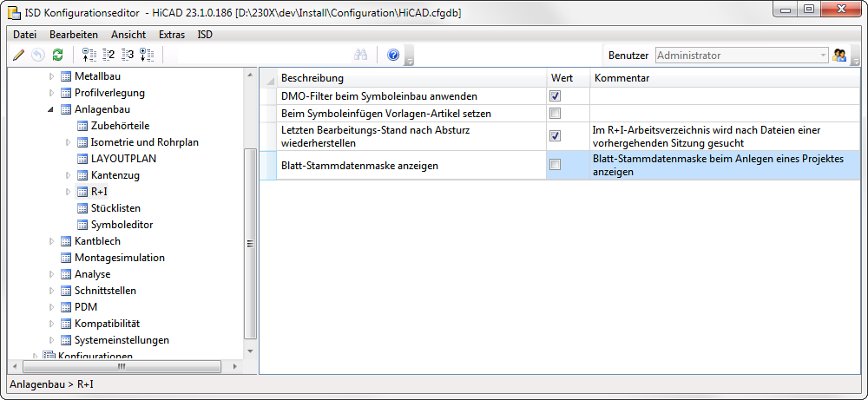Viewport: 868px width, 400px height.
Task: Click tree scrollbar down arrow
Action: coord(250,351)
